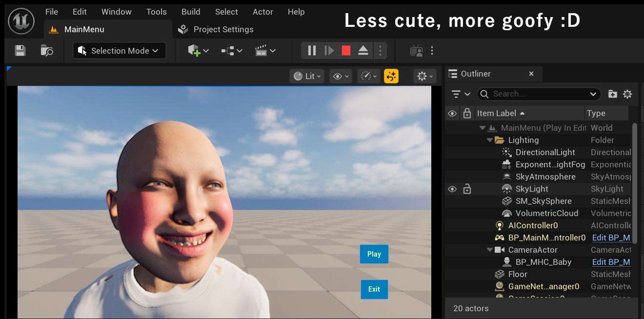Click the Save current level icon
This screenshot has width=644, height=319.
[20, 51]
